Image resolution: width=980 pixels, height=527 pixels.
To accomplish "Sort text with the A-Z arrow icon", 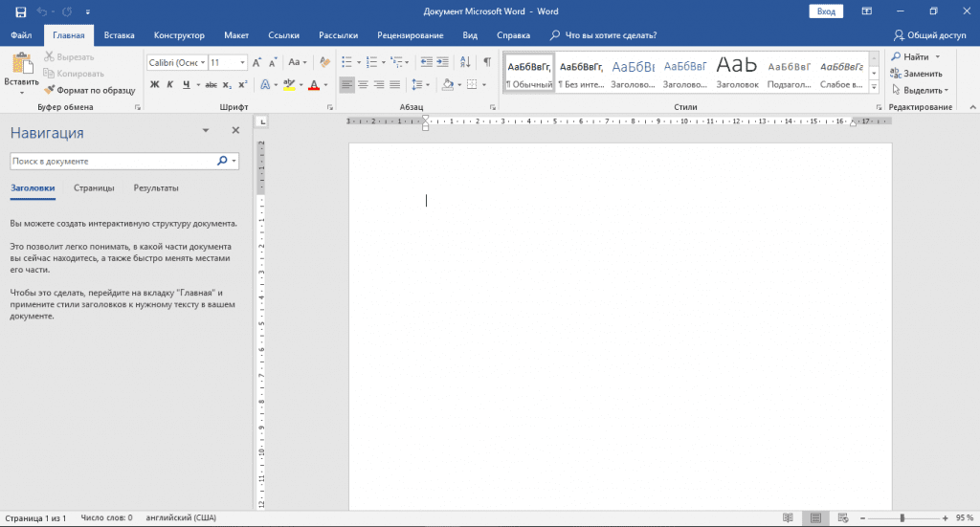I will pyautogui.click(x=465, y=62).
